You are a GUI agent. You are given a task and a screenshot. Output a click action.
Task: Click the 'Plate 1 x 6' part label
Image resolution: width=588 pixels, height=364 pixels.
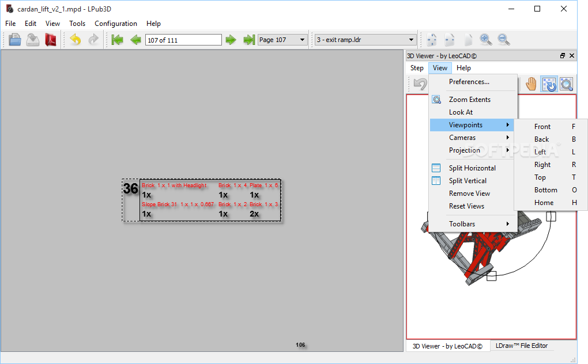pos(264,185)
